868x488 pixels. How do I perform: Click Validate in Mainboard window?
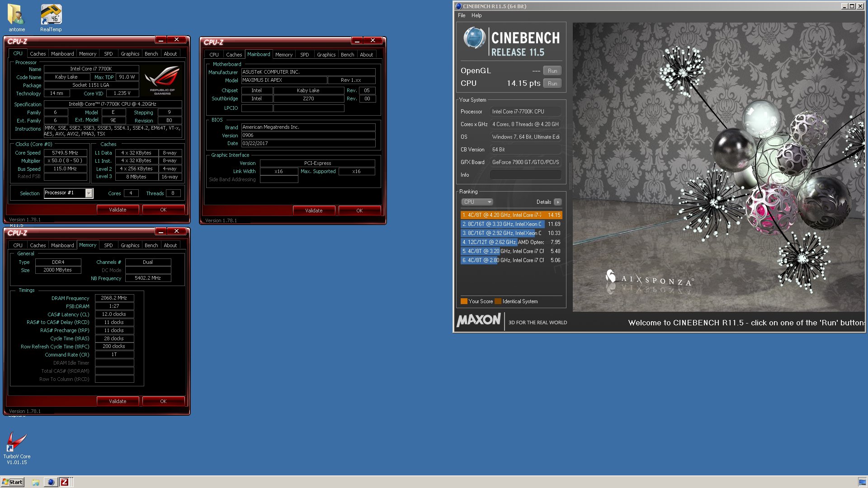coord(314,211)
